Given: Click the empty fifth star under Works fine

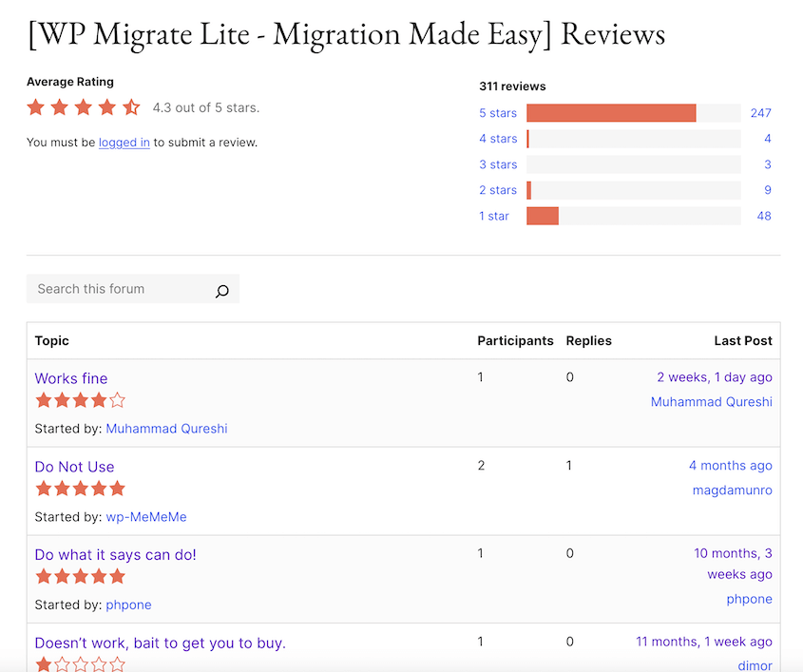Looking at the screenshot, I should tap(117, 400).
